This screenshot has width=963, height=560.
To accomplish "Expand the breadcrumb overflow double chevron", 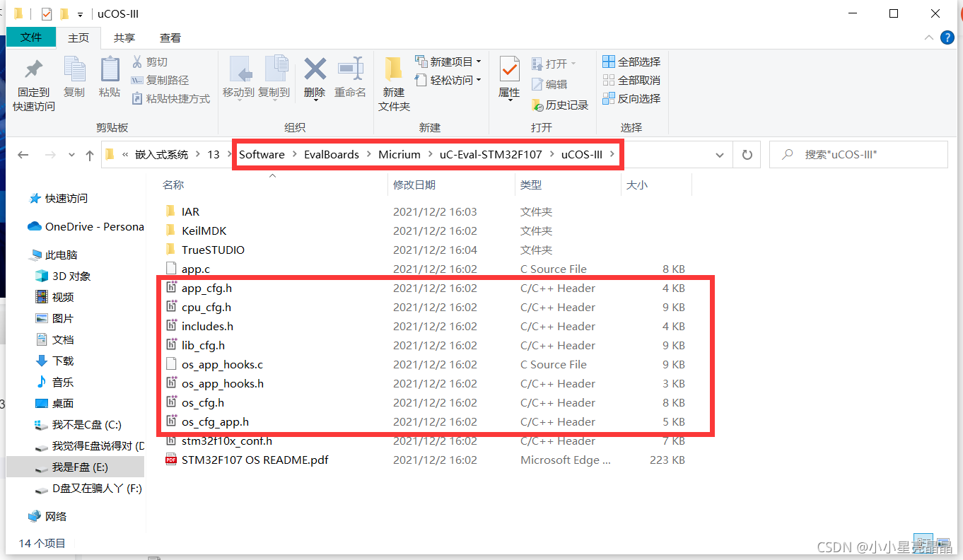I will [125, 155].
